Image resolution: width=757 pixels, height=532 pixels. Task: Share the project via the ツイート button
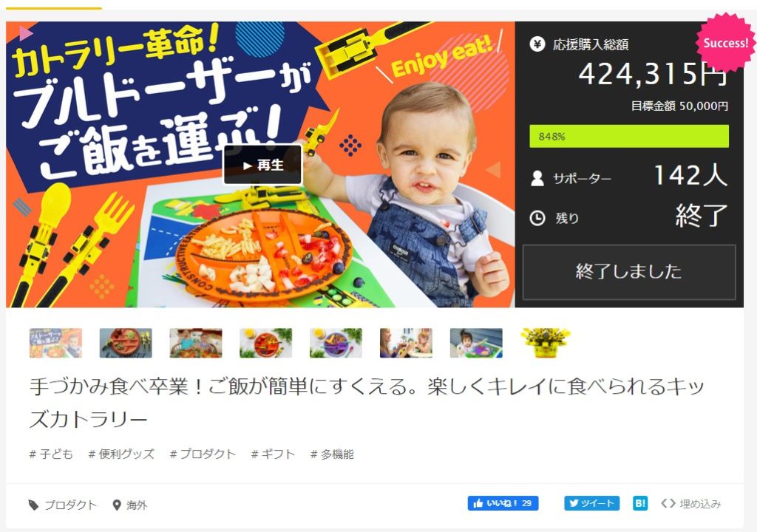click(x=592, y=503)
